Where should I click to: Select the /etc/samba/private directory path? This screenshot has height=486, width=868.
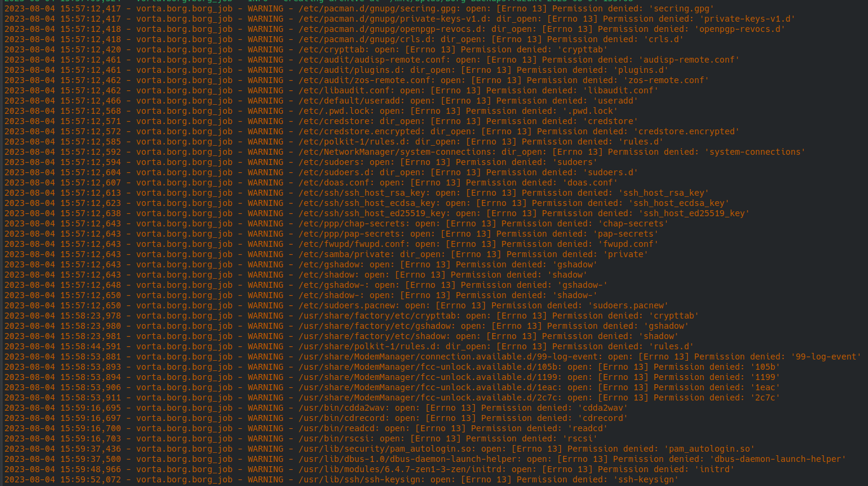tap(346, 254)
